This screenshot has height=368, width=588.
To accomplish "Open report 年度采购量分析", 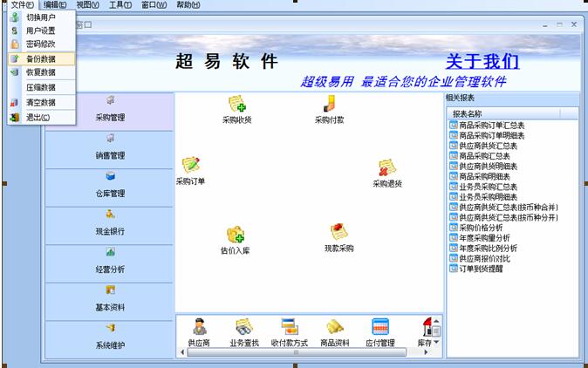I will (480, 238).
